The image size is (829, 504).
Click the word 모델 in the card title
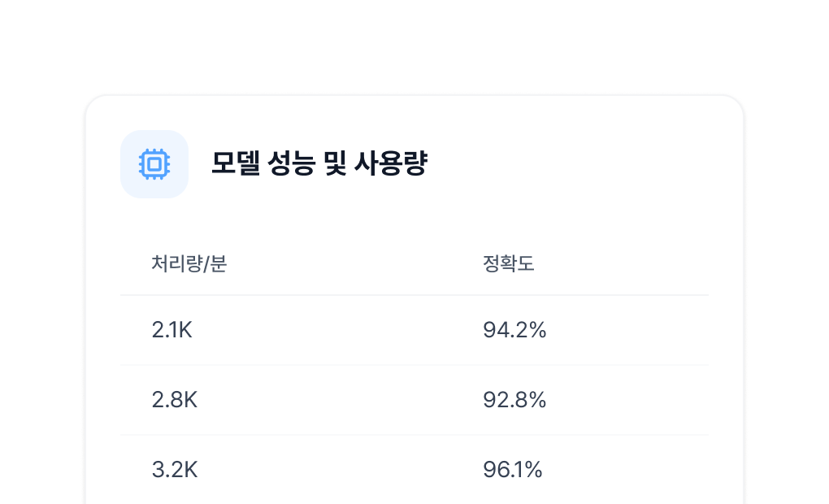click(235, 164)
